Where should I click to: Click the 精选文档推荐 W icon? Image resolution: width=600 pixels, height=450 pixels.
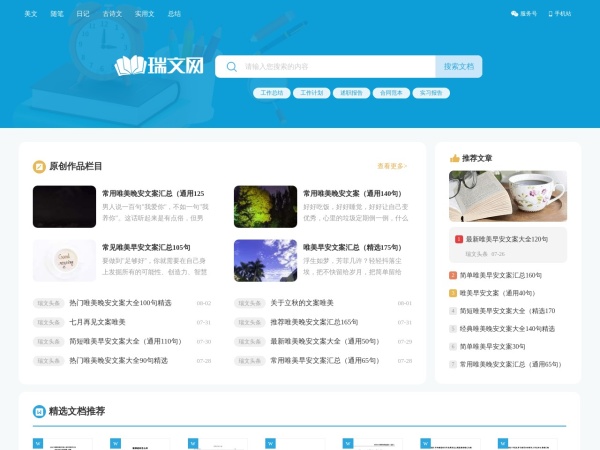pyautogui.click(x=39, y=411)
